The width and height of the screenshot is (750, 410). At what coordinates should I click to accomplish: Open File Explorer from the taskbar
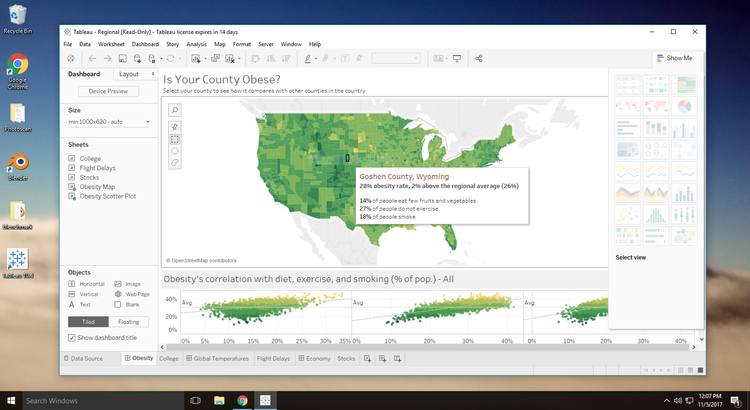(219, 400)
